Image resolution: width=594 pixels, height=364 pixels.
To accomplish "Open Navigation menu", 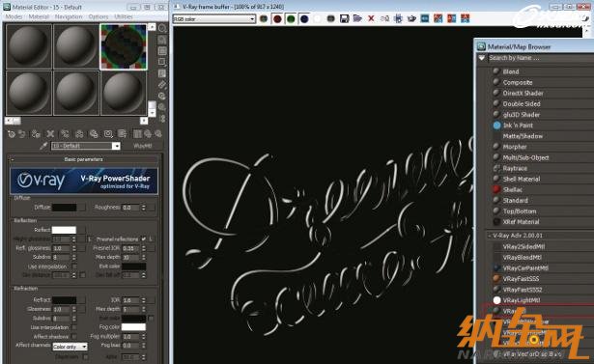I will [x=69, y=16].
